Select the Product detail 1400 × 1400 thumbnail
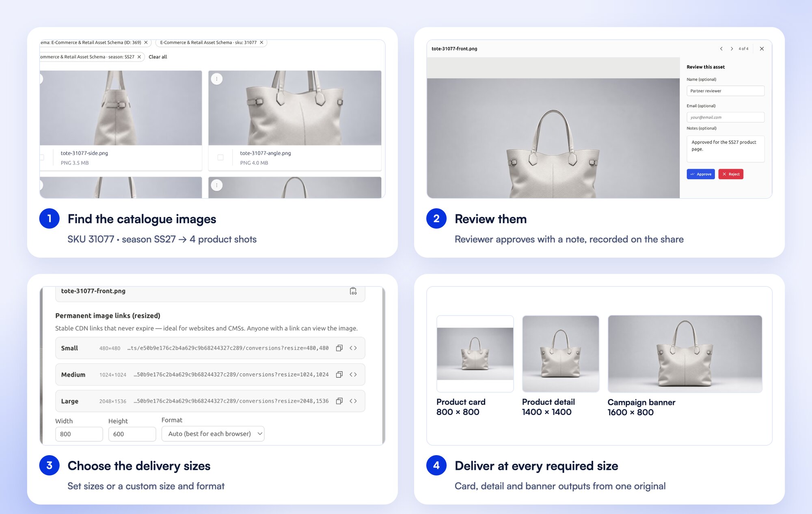 (560, 354)
